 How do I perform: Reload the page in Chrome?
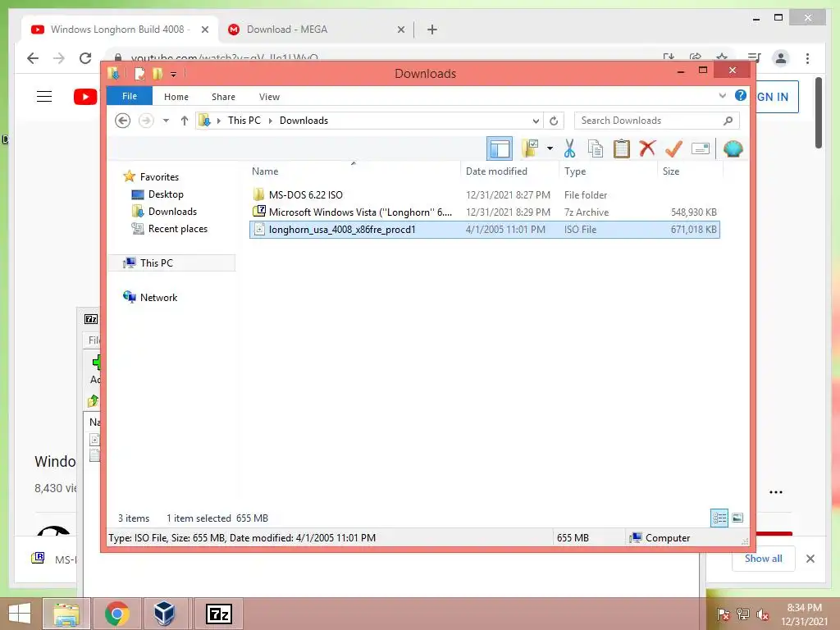point(85,58)
